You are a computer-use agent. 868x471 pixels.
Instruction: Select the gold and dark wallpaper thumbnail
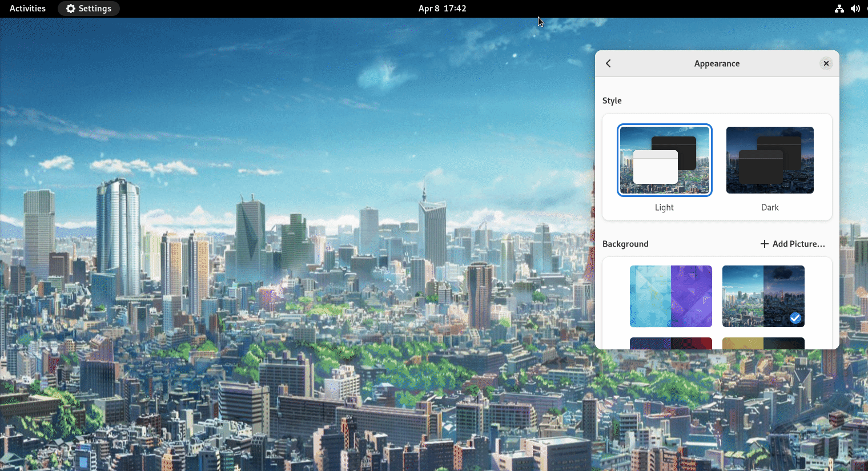coord(763,343)
